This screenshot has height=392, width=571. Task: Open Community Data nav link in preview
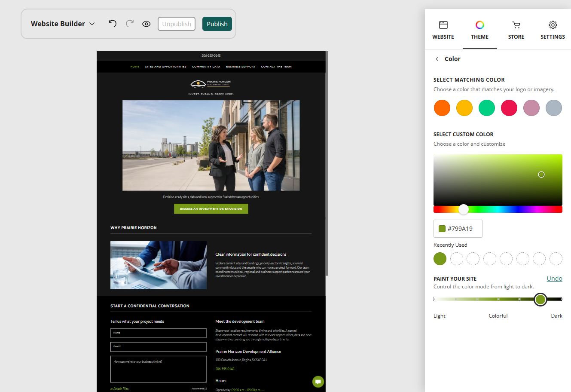click(206, 67)
